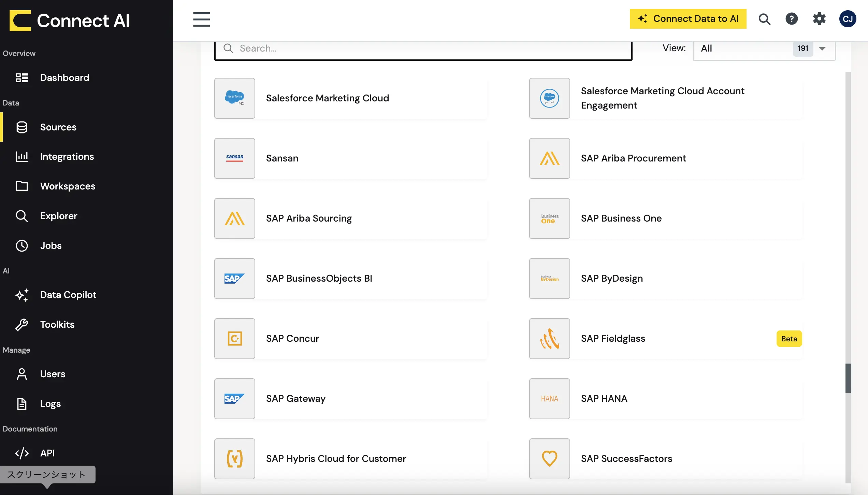
Task: Select Salesforce Marketing Cloud Account Engagement
Action: 666,98
